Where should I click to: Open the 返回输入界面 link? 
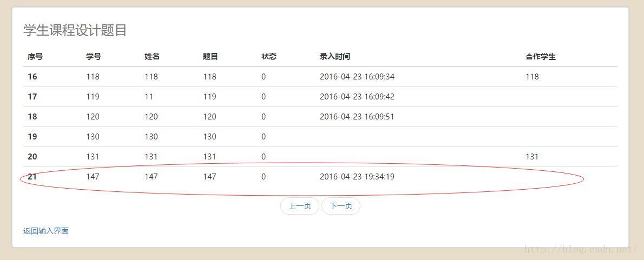tap(46, 231)
